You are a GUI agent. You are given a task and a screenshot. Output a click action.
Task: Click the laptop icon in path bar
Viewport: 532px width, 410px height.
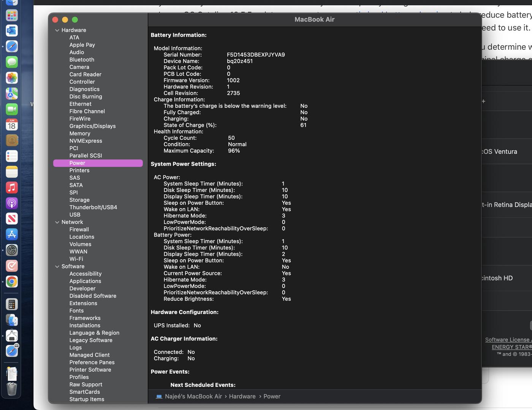pyautogui.click(x=159, y=396)
